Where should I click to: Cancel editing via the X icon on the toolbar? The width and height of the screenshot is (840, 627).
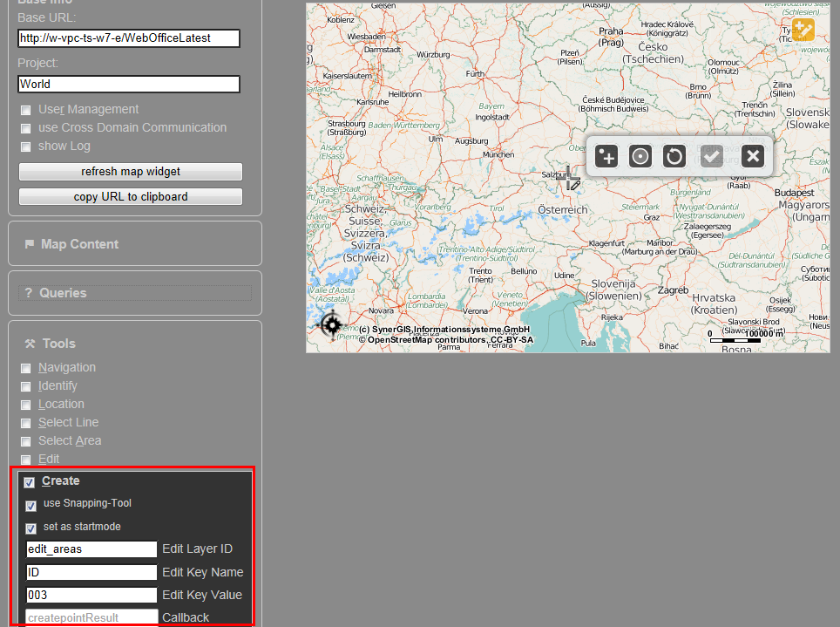pos(752,155)
